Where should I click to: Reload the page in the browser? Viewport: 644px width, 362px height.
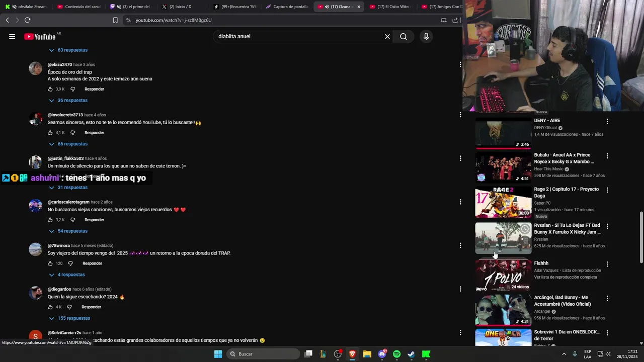[27, 20]
